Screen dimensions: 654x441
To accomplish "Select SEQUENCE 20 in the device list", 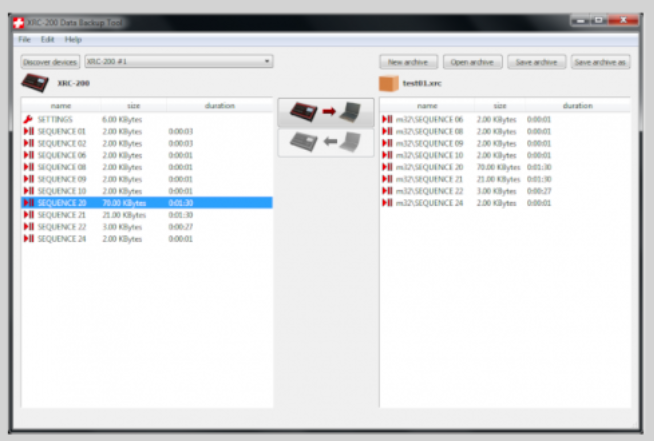I will tap(62, 202).
